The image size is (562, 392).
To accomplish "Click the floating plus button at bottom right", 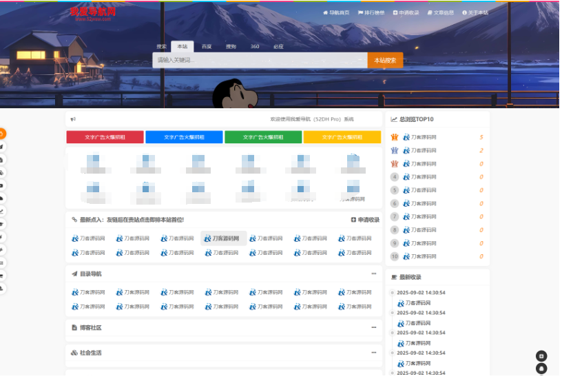I will pos(541,355).
